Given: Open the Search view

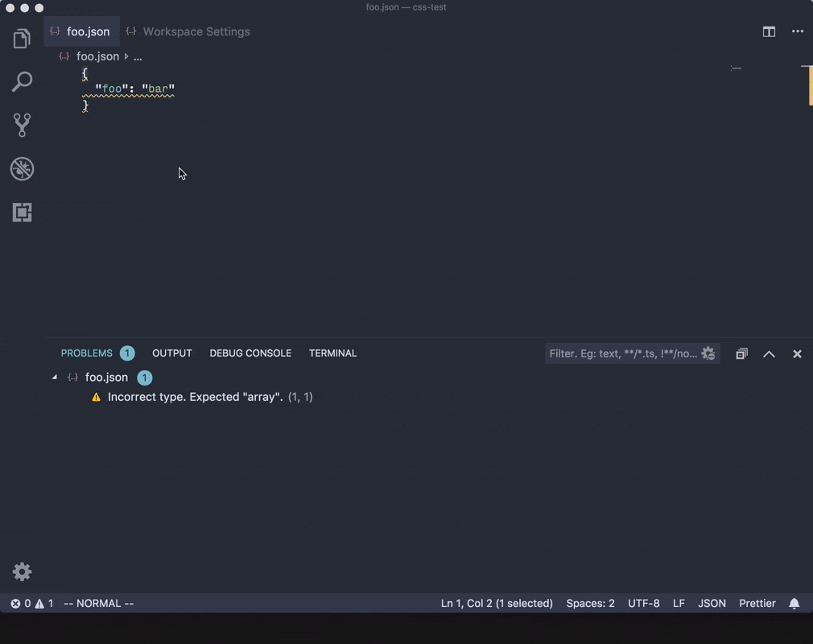Looking at the screenshot, I should pos(22,81).
